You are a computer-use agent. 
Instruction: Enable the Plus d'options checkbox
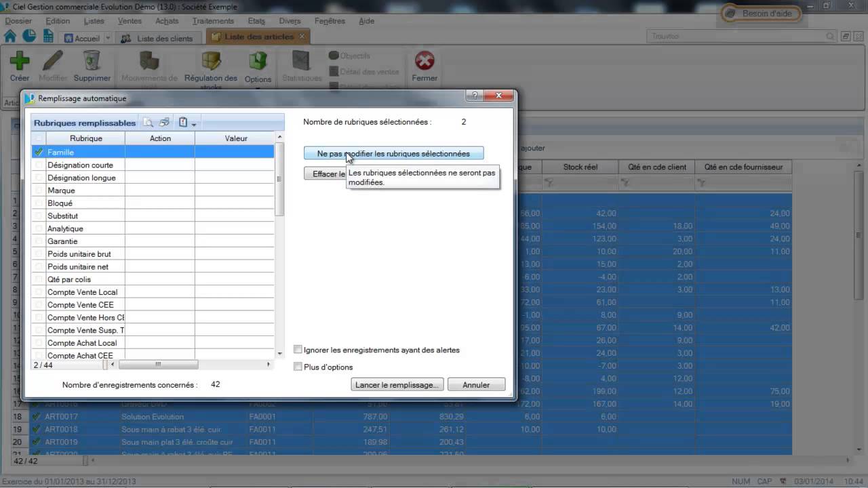[x=298, y=367]
